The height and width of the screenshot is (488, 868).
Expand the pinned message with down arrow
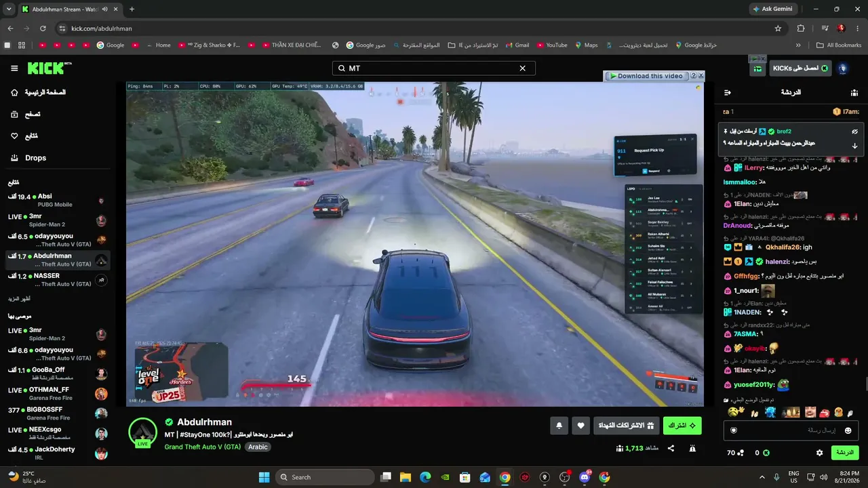pyautogui.click(x=854, y=146)
